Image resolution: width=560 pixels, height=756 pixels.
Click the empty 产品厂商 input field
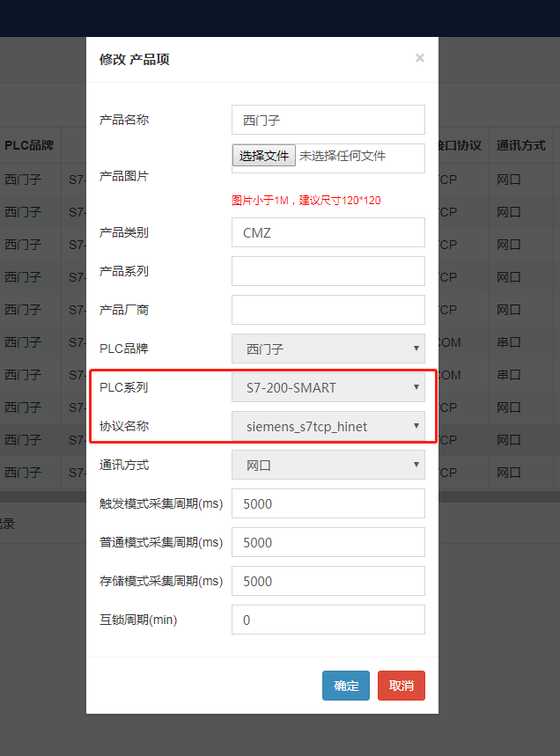point(328,310)
